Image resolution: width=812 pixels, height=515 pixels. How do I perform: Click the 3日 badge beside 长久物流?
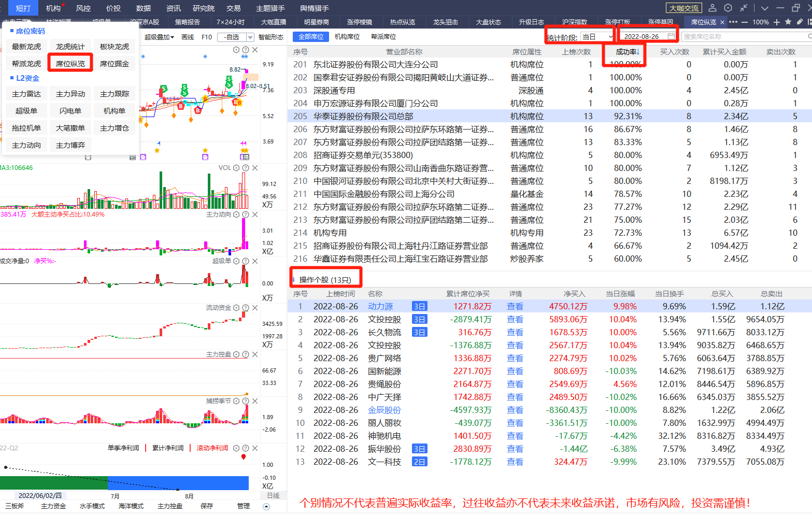[x=419, y=332]
